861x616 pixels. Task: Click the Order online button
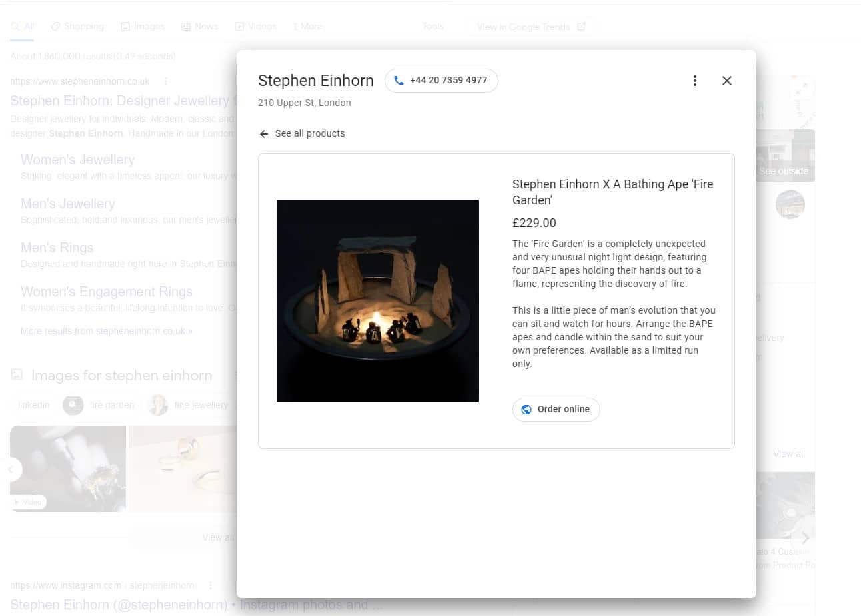click(556, 410)
